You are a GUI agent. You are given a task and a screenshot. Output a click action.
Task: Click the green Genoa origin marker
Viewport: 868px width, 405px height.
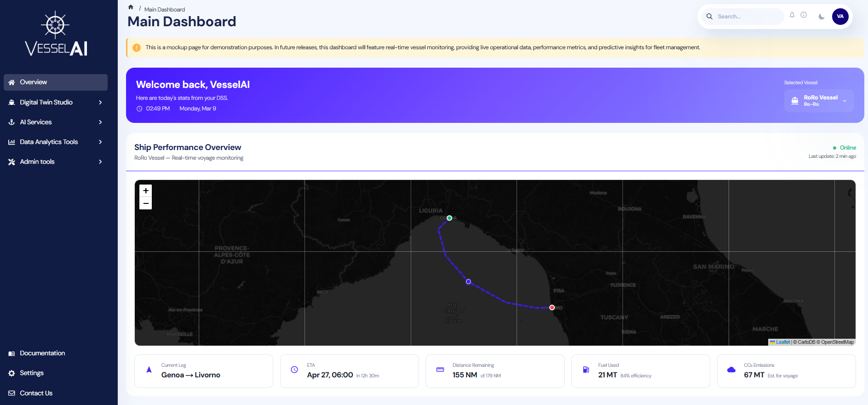(449, 218)
